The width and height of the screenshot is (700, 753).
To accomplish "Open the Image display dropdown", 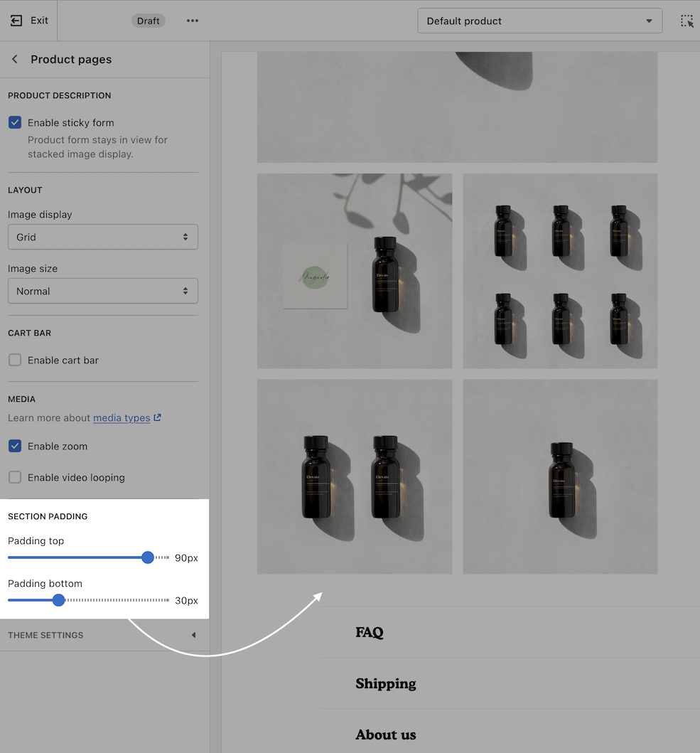I will point(103,237).
